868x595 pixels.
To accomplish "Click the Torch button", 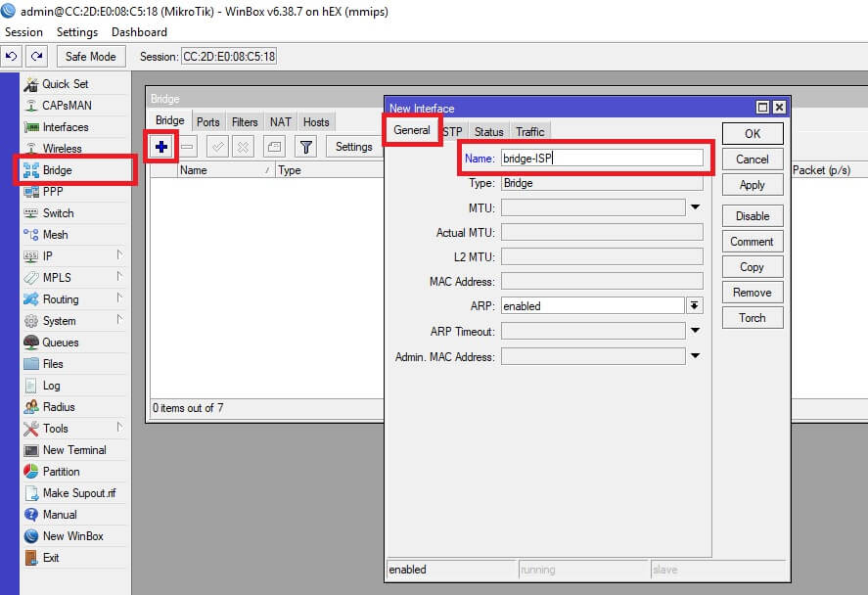I will tap(753, 318).
